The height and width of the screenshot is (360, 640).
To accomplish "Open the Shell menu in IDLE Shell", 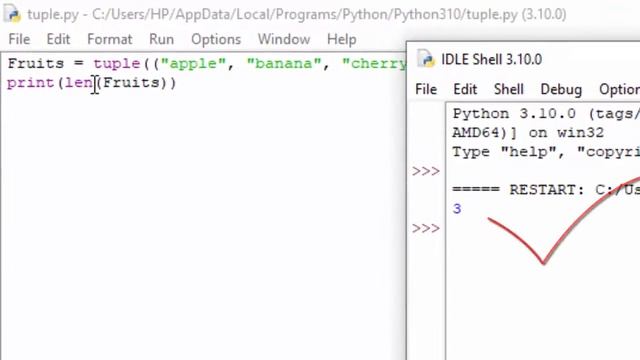I will click(x=509, y=89).
